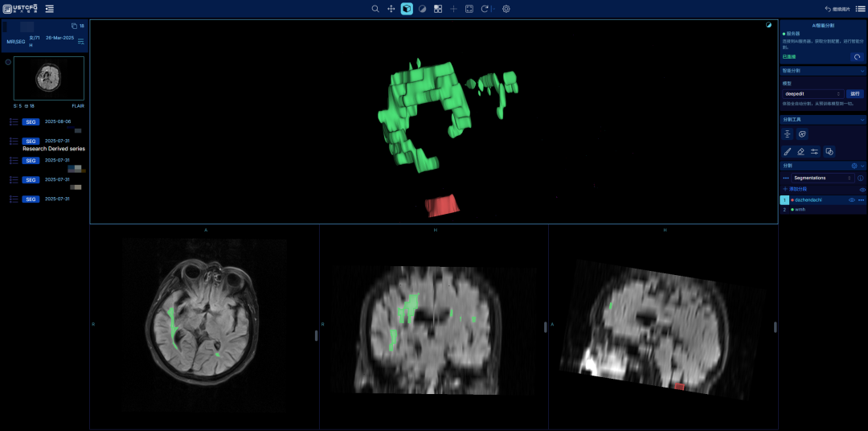The height and width of the screenshot is (431, 868).
Task: Toggle visibility of all segments
Action: [x=862, y=189]
